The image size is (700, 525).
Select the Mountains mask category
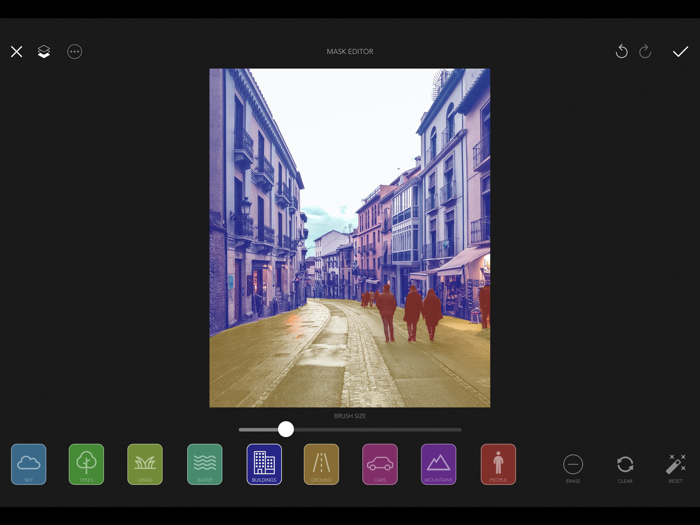tap(438, 464)
